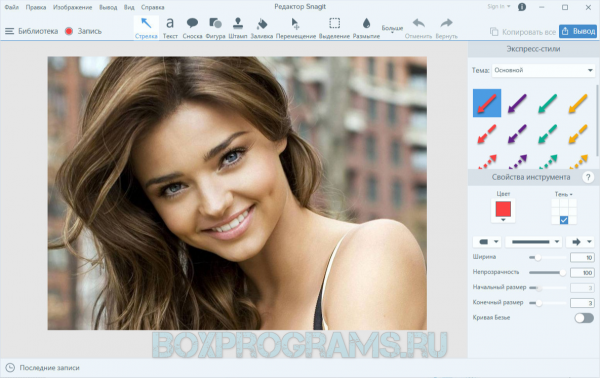Choose the solid red arrow quick style
Screen dimensions: 600x378
[x=487, y=103]
